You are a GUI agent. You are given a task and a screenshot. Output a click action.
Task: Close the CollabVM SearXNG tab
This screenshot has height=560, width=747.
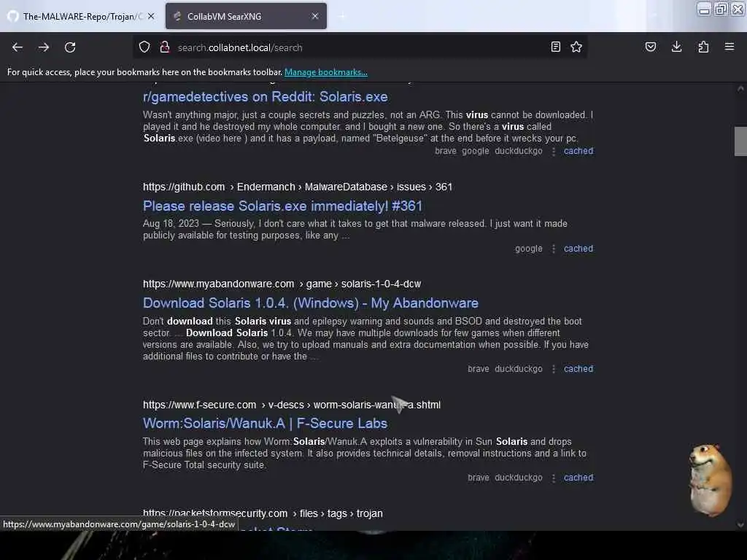tap(315, 16)
